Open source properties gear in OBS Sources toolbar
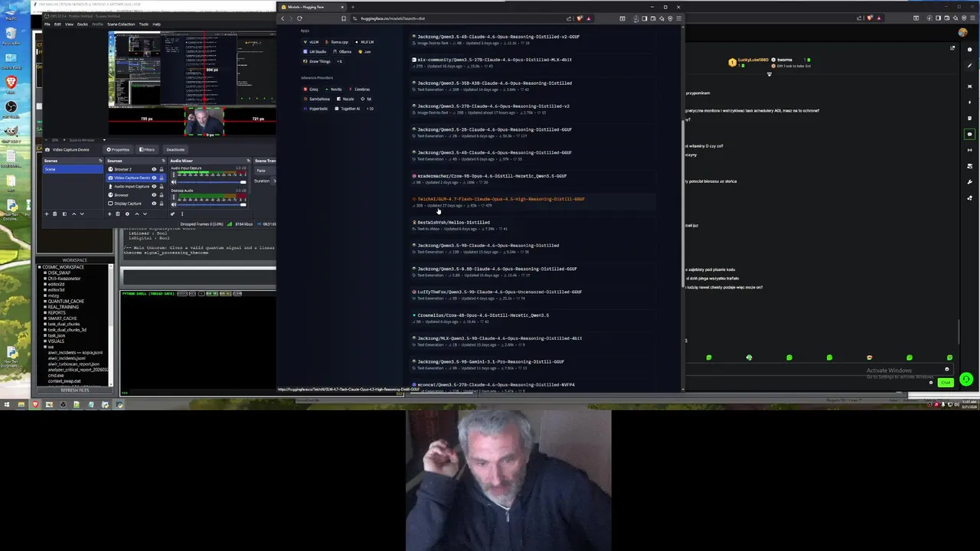Viewport: 980px width, 551px height. coord(127,214)
